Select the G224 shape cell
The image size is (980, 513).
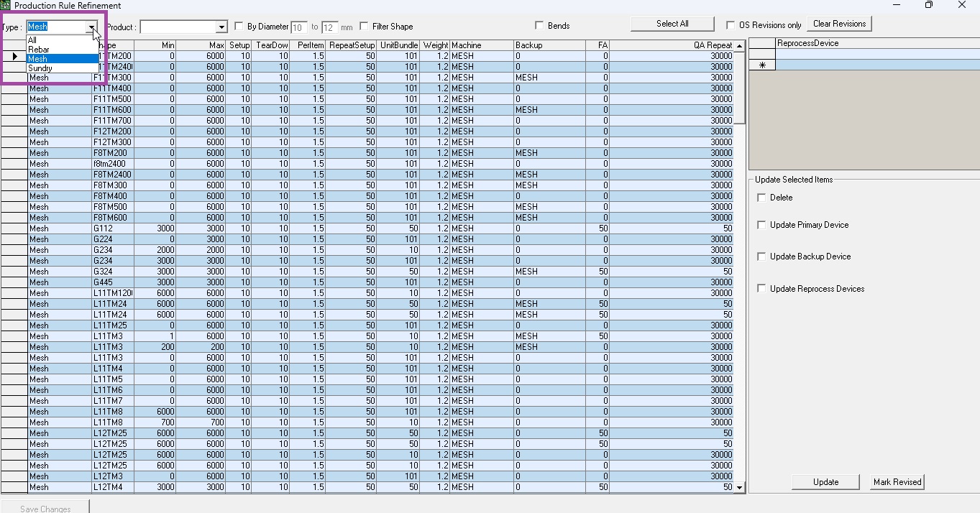pyautogui.click(x=113, y=239)
